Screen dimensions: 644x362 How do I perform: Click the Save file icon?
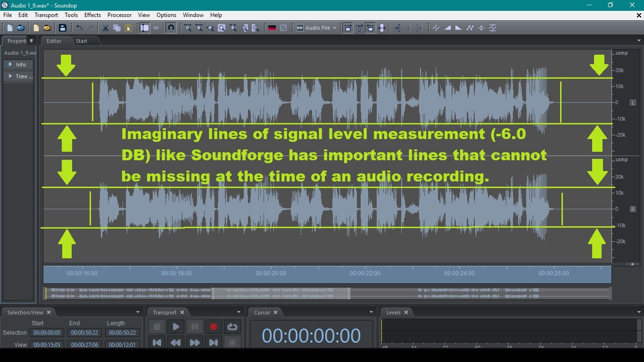point(62,28)
